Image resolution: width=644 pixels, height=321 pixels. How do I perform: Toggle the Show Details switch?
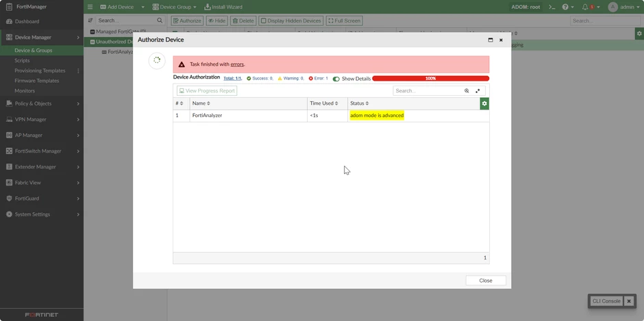pos(336,79)
